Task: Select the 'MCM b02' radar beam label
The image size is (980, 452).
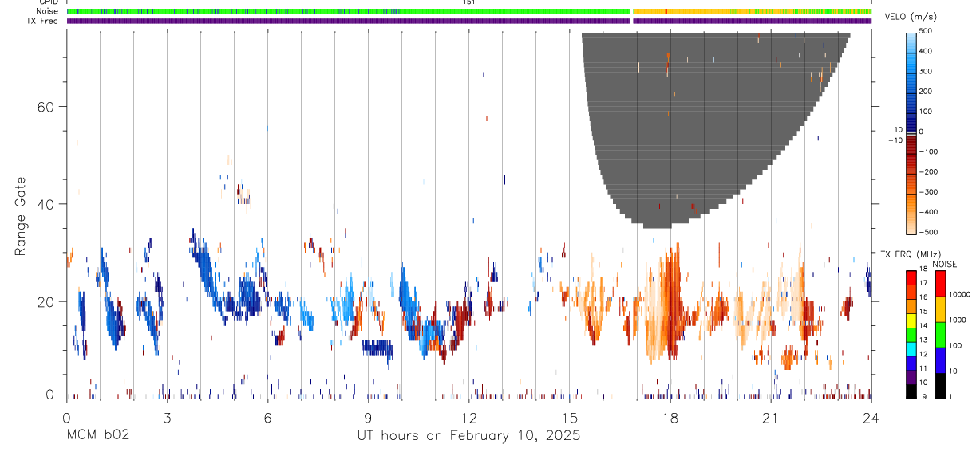Action: (x=98, y=436)
